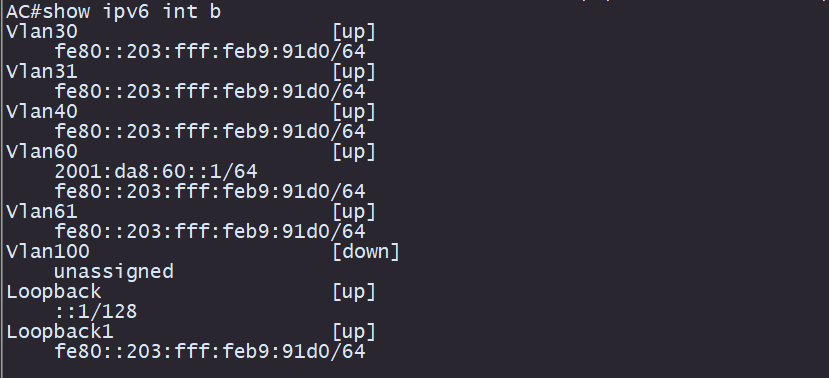Click the Loopback interface name
Screen dimensions: 829x378
(x=53, y=291)
